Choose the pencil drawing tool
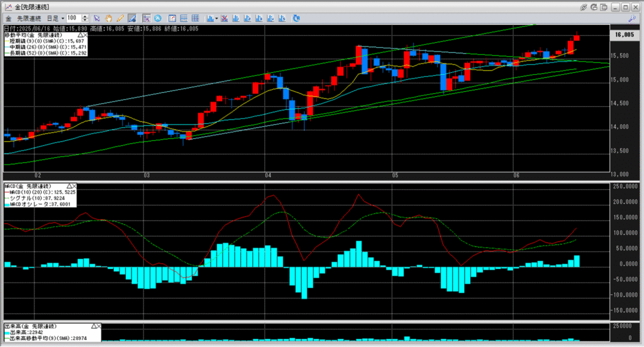 click(x=119, y=18)
